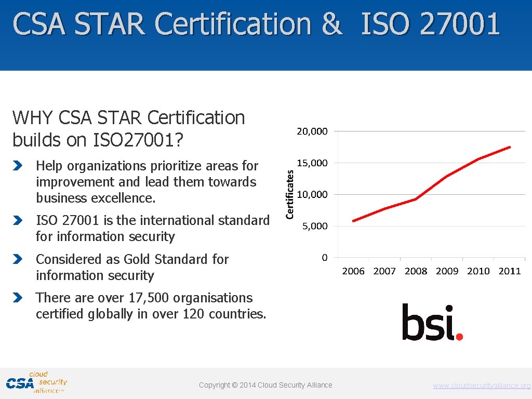Image resolution: width=532 pixels, height=399 pixels.
Task: Expand the '2006' axis category
Action: click(x=353, y=271)
